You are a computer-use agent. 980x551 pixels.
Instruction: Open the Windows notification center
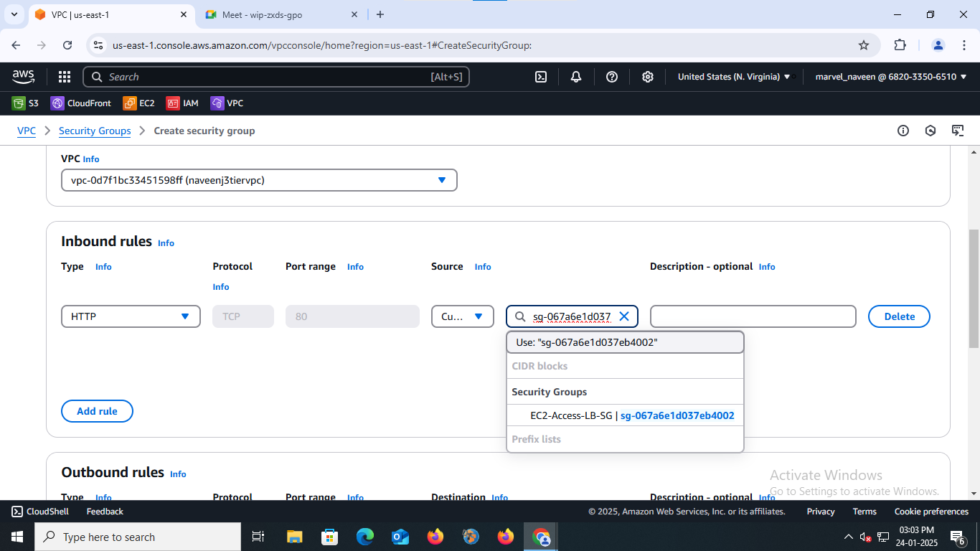pyautogui.click(x=957, y=537)
